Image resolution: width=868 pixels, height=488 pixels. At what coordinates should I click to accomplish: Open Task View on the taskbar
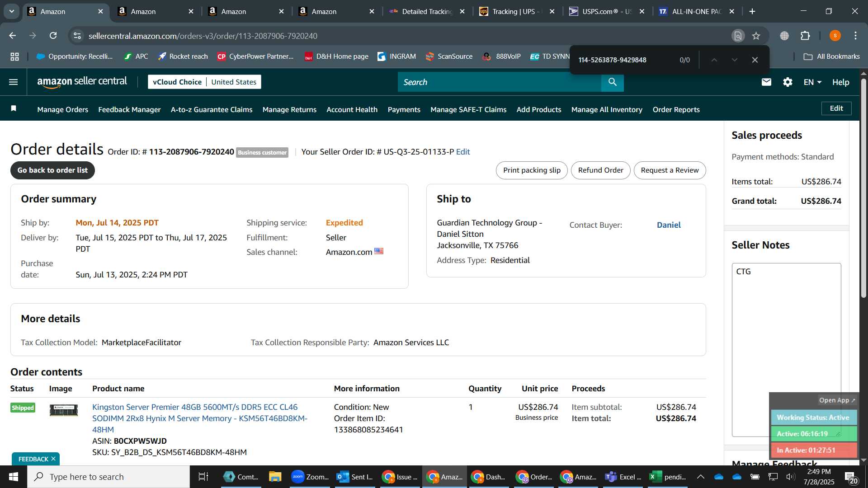(203, 477)
